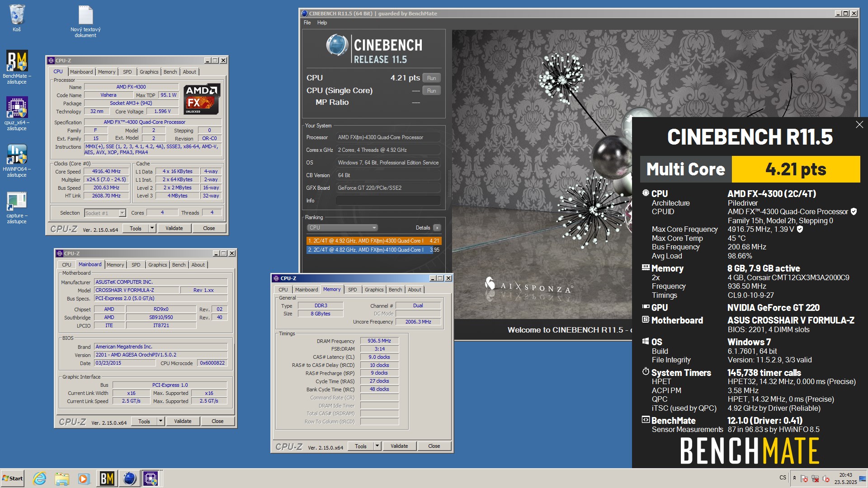Switch to Cinebench taskbar button
This screenshot has height=488, width=868.
click(x=129, y=478)
